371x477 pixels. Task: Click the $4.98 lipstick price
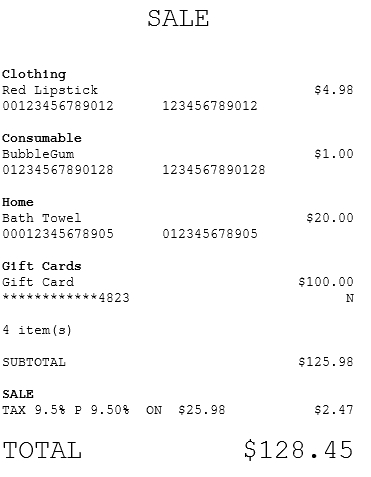pos(334,90)
